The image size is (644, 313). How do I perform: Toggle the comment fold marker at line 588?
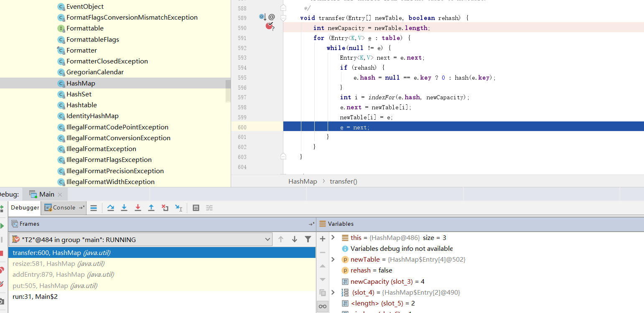click(x=283, y=8)
